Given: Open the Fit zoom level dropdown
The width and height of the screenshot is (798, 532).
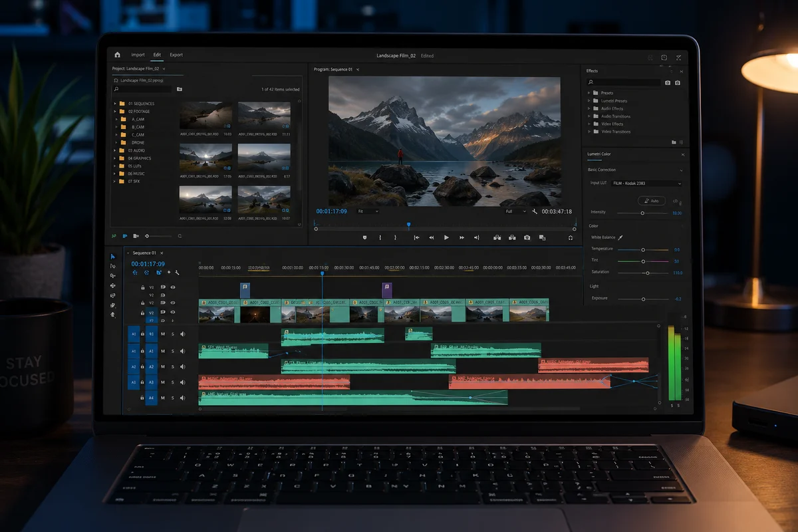Looking at the screenshot, I should [368, 211].
